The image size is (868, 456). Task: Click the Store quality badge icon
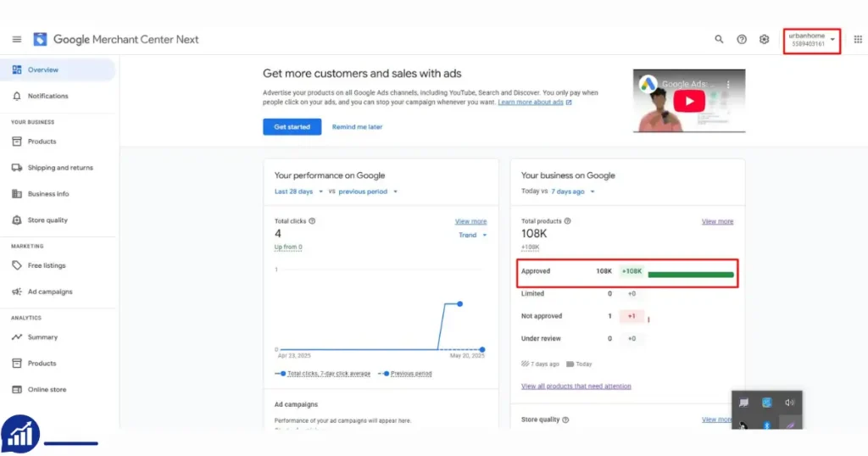point(17,220)
